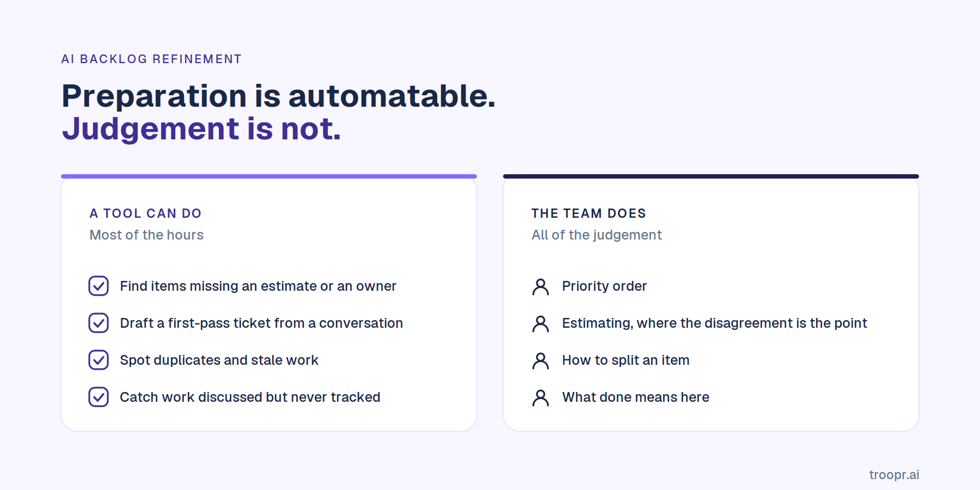Click the checkmark icon beside 'Spot duplicates and stale work'

(x=99, y=360)
